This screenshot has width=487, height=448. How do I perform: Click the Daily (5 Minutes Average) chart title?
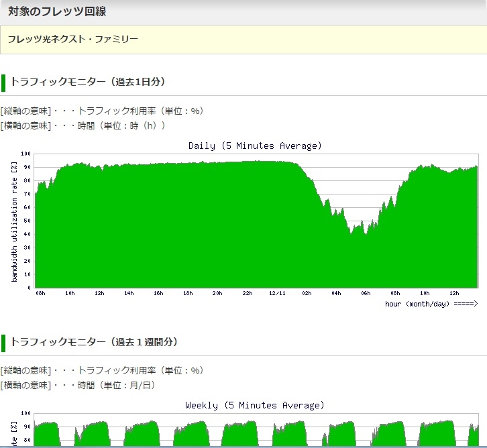tap(255, 146)
